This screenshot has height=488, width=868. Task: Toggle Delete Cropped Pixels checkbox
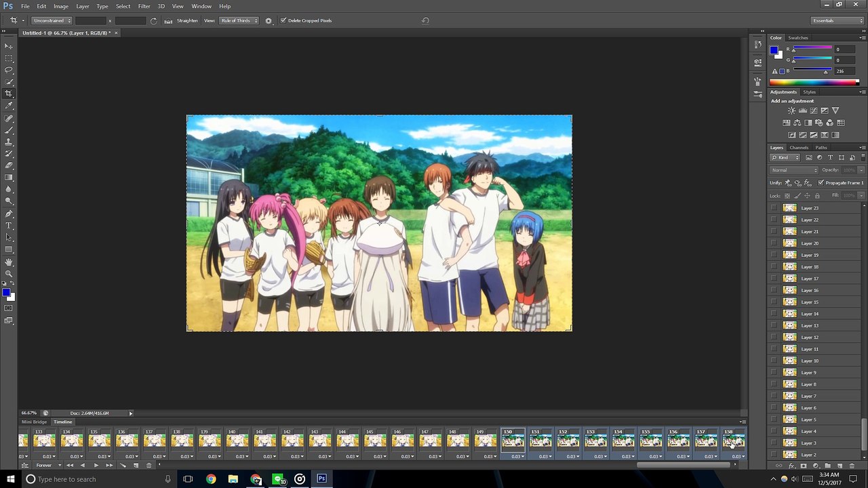(283, 20)
